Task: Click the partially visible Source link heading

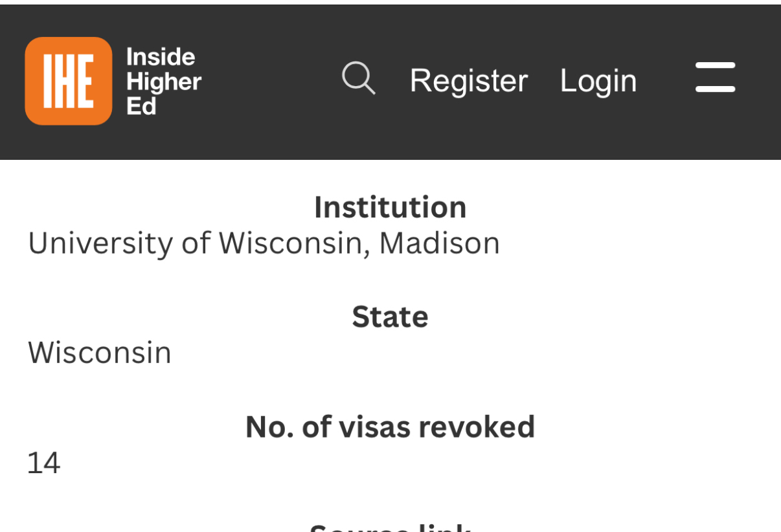Action: point(390,527)
